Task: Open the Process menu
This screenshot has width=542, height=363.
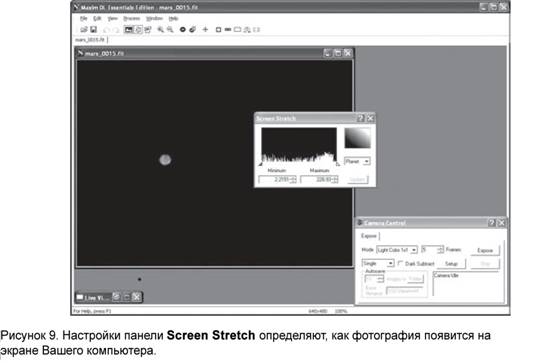Action: coord(132,18)
